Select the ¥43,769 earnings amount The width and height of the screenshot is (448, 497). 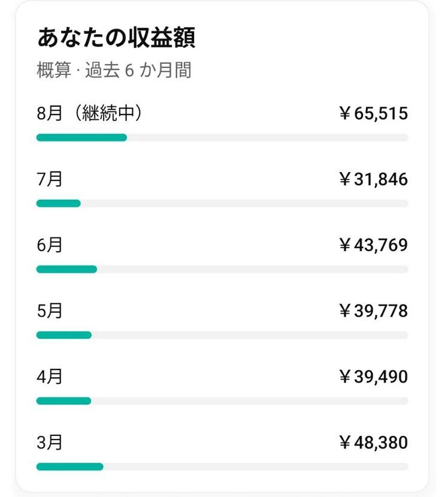click(373, 245)
